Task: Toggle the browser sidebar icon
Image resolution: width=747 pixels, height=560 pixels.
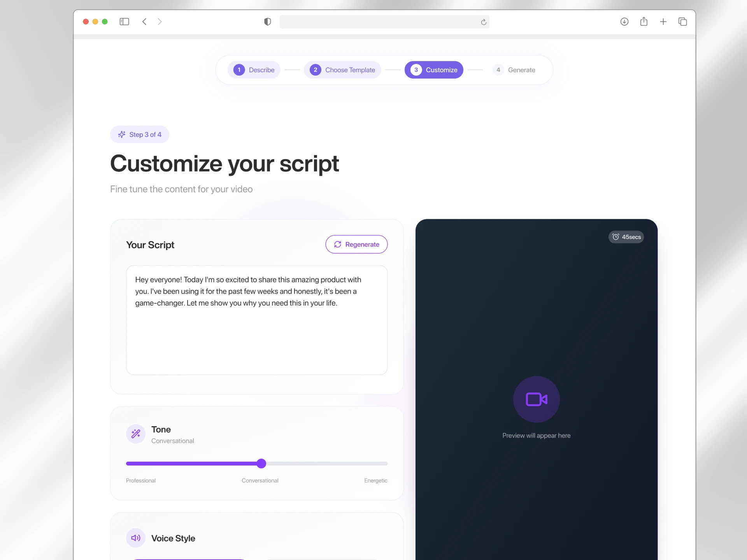Action: [x=124, y=22]
